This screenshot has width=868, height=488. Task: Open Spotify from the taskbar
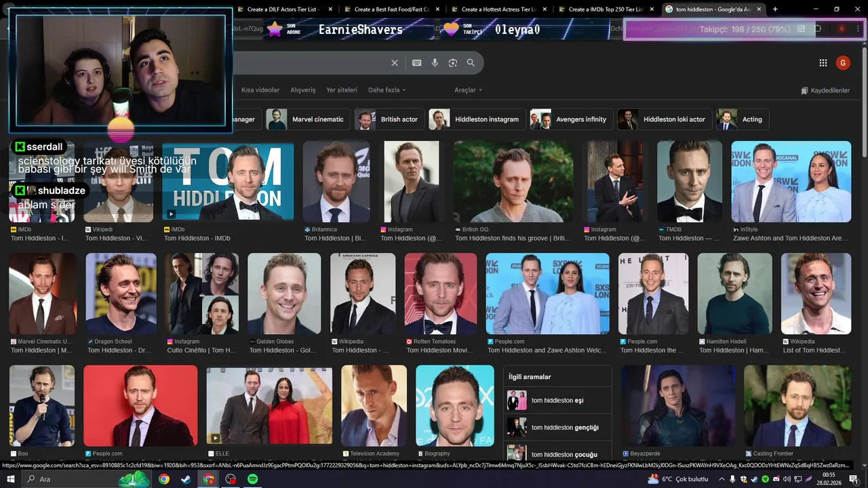click(252, 479)
